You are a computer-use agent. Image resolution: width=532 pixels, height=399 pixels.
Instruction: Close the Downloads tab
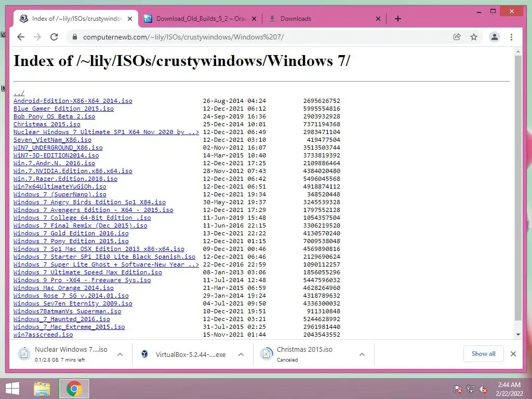pyautogui.click(x=378, y=19)
